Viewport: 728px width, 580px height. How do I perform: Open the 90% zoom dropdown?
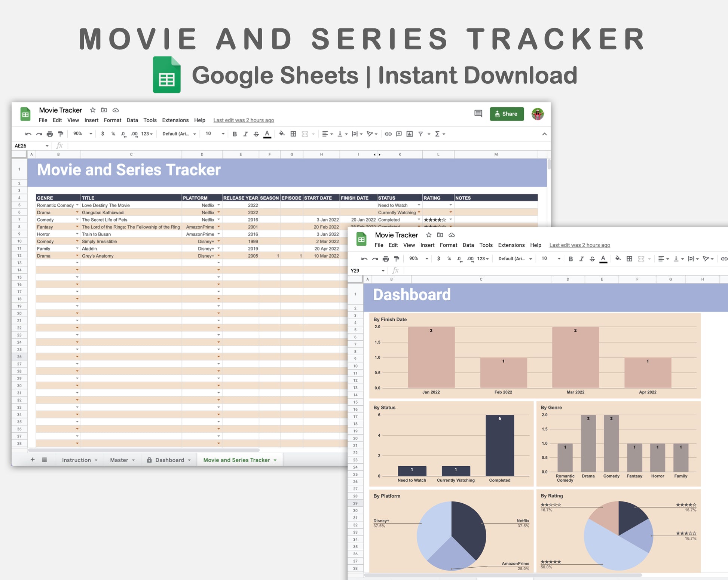click(83, 134)
